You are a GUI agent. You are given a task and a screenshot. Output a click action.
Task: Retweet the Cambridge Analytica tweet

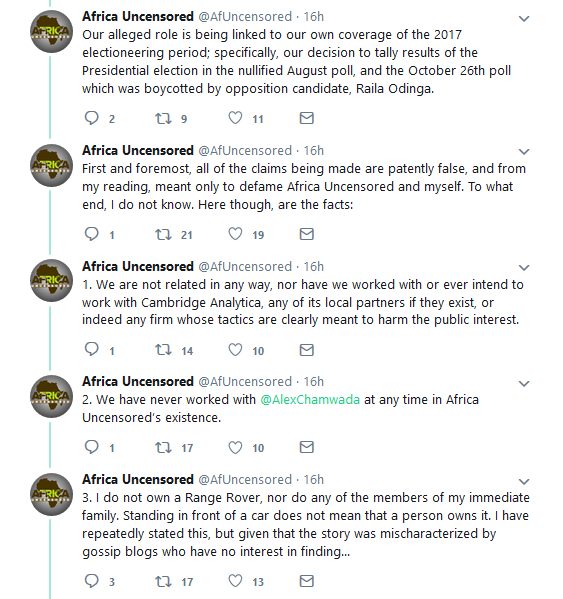point(163,350)
